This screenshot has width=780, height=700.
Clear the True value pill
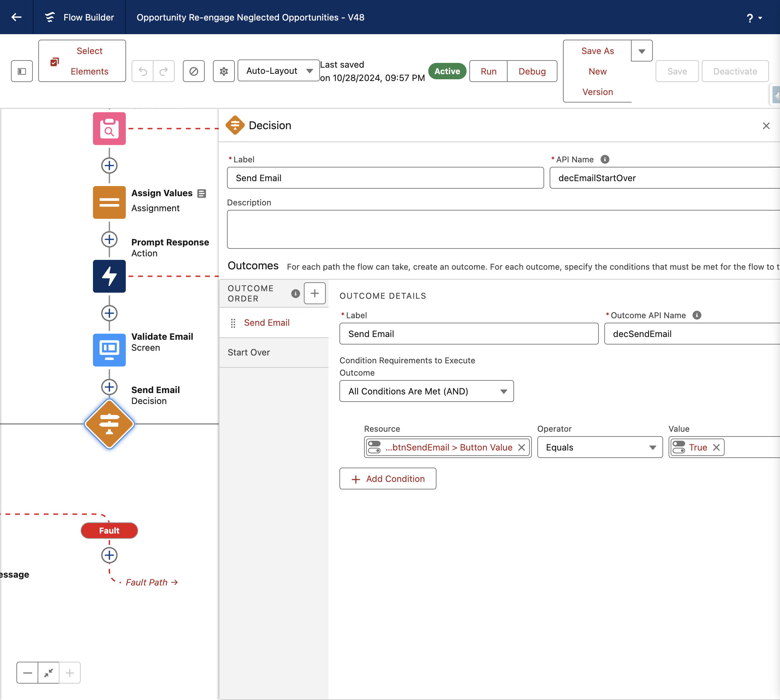716,447
